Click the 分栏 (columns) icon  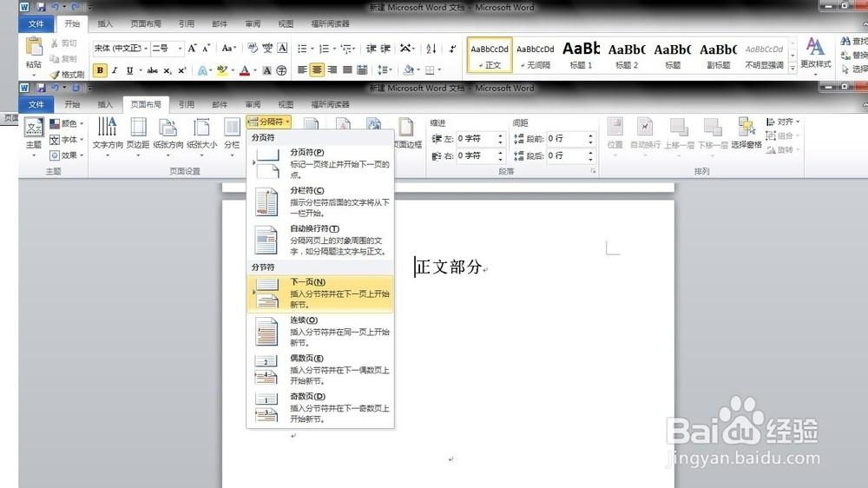pyautogui.click(x=232, y=133)
